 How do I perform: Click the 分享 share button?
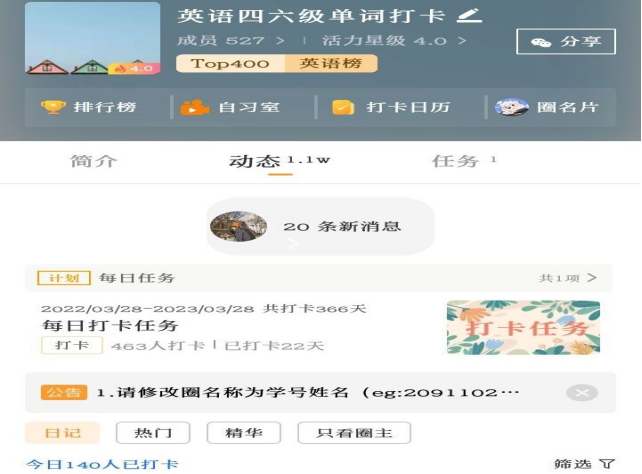(x=566, y=41)
